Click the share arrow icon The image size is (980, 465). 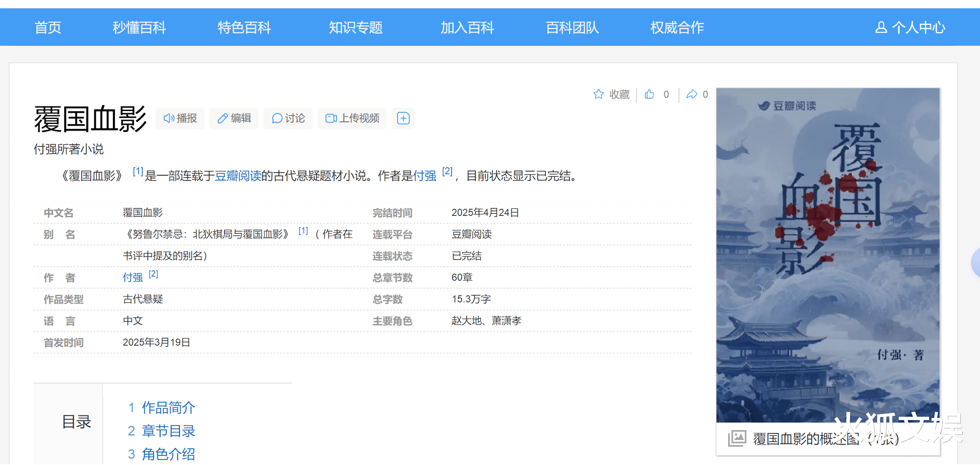pyautogui.click(x=691, y=94)
